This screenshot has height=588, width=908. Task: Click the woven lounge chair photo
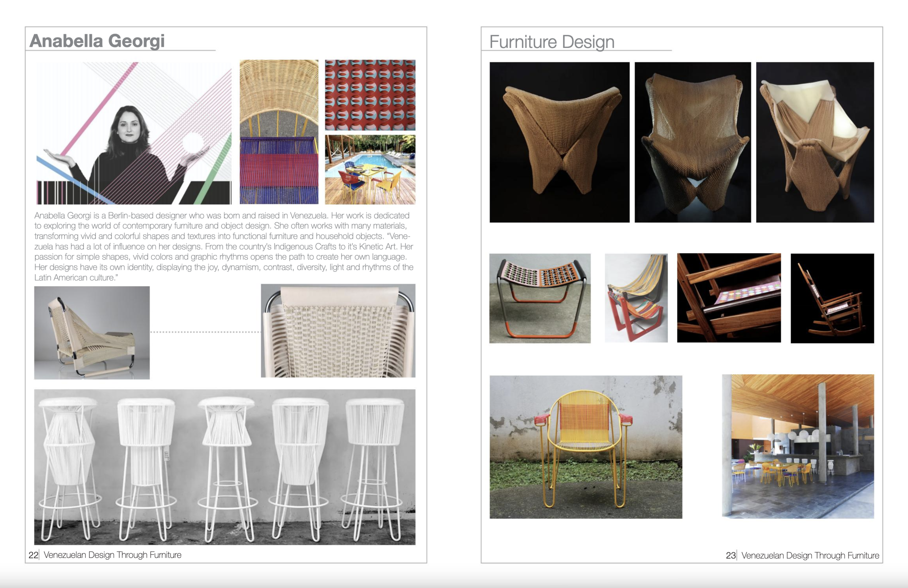(x=92, y=332)
